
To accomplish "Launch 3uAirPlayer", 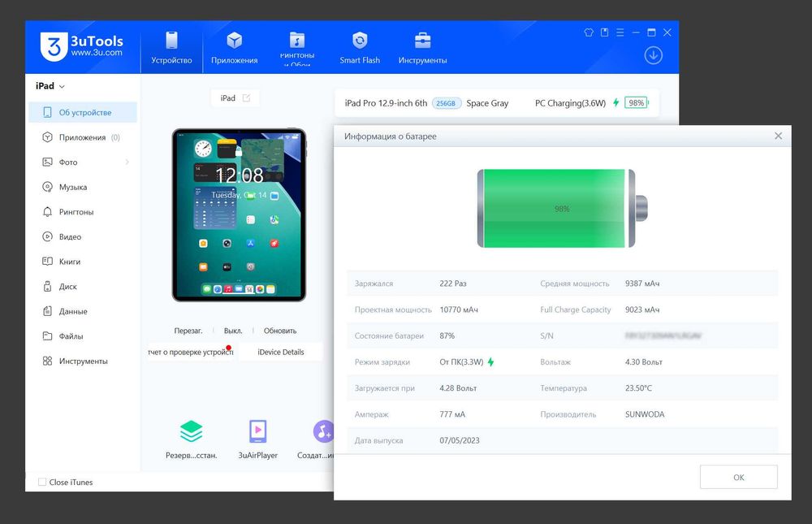I will point(258,440).
